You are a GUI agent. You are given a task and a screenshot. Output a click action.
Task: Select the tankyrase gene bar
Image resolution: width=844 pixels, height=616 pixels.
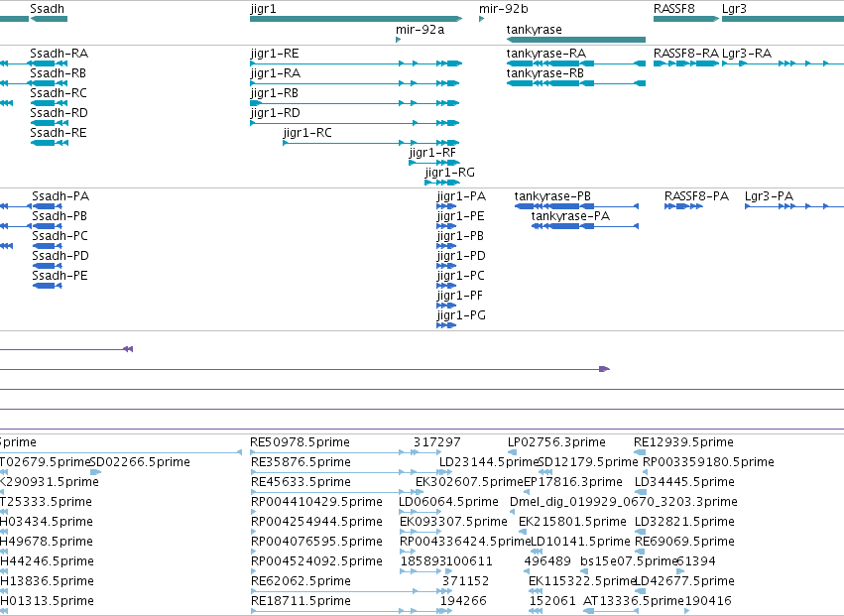[x=576, y=40]
